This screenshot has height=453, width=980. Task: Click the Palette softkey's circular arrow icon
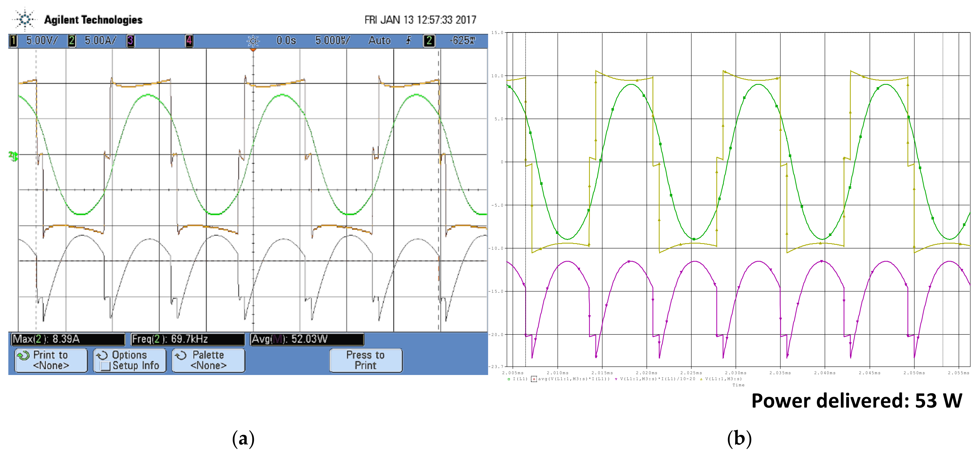[x=180, y=356]
